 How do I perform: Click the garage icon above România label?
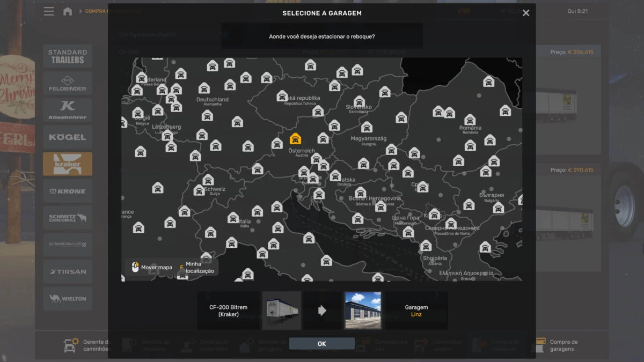470,120
